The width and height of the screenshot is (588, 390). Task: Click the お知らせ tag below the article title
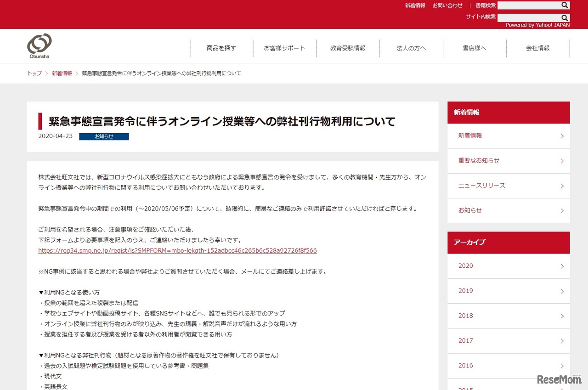(x=104, y=136)
